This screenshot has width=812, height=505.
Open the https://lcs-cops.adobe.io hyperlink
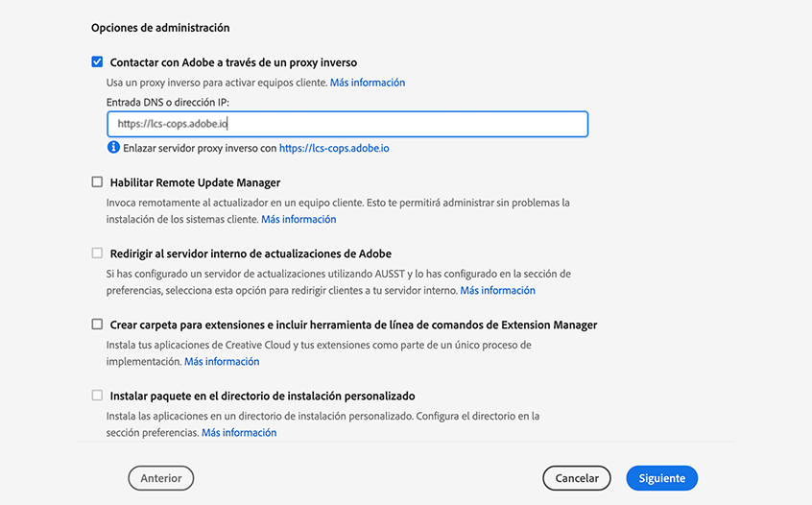[x=334, y=149]
